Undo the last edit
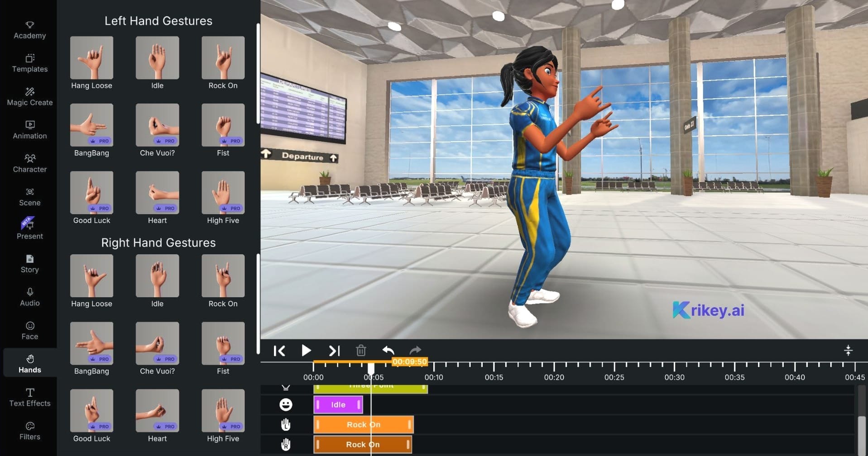 click(x=388, y=351)
